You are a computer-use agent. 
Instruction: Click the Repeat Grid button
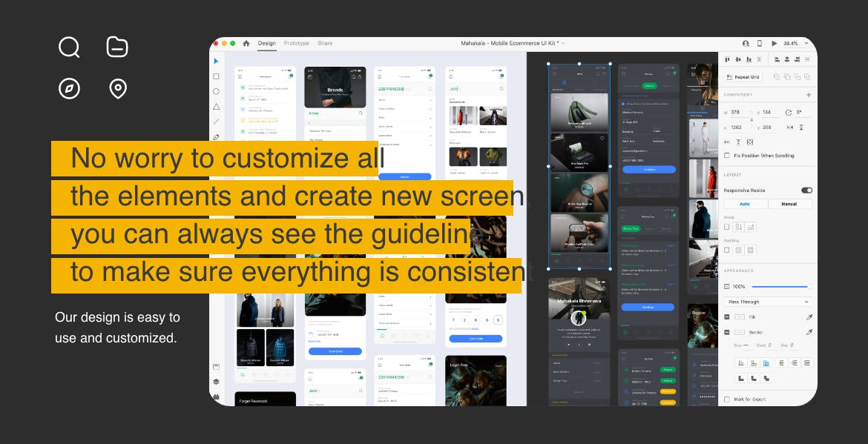click(743, 77)
